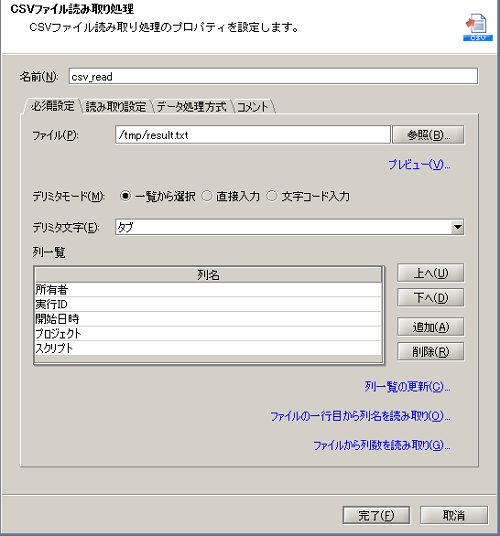Viewport: 500px width, 536px height.
Task: Click the 完了(F) finish button
Action: click(x=376, y=515)
